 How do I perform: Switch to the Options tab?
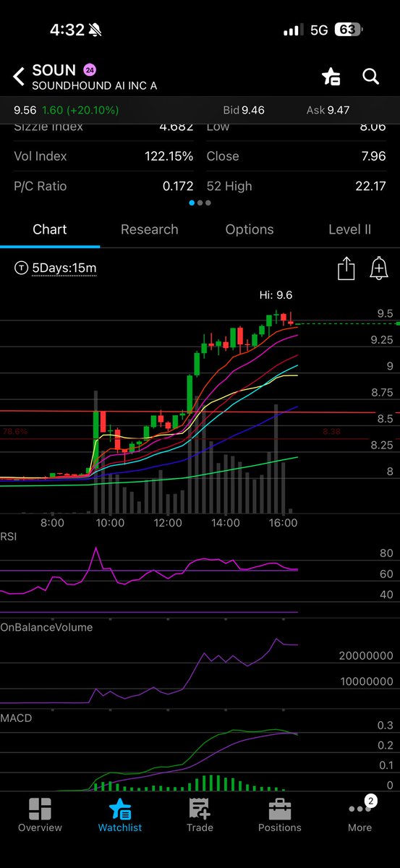[x=250, y=229]
